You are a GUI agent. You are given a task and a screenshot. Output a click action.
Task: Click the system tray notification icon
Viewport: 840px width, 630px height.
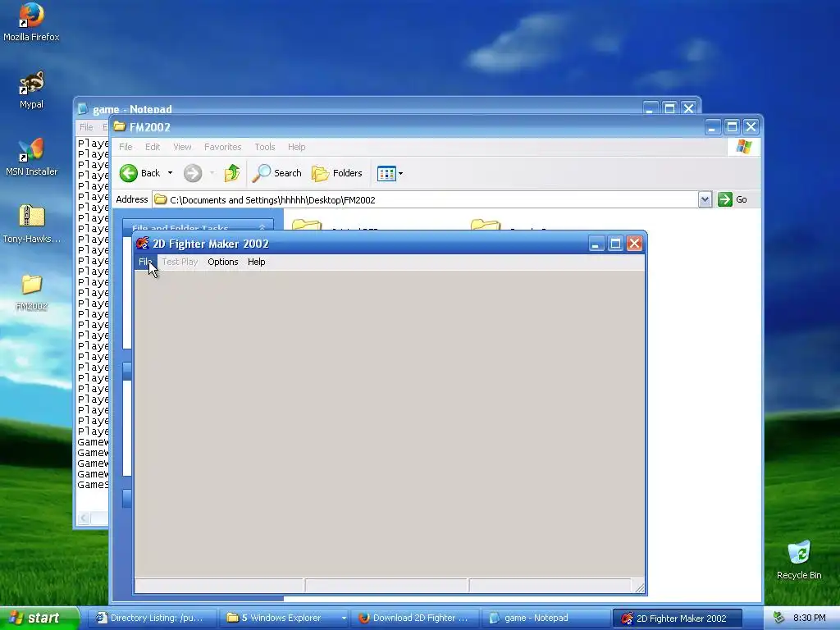pyautogui.click(x=779, y=619)
